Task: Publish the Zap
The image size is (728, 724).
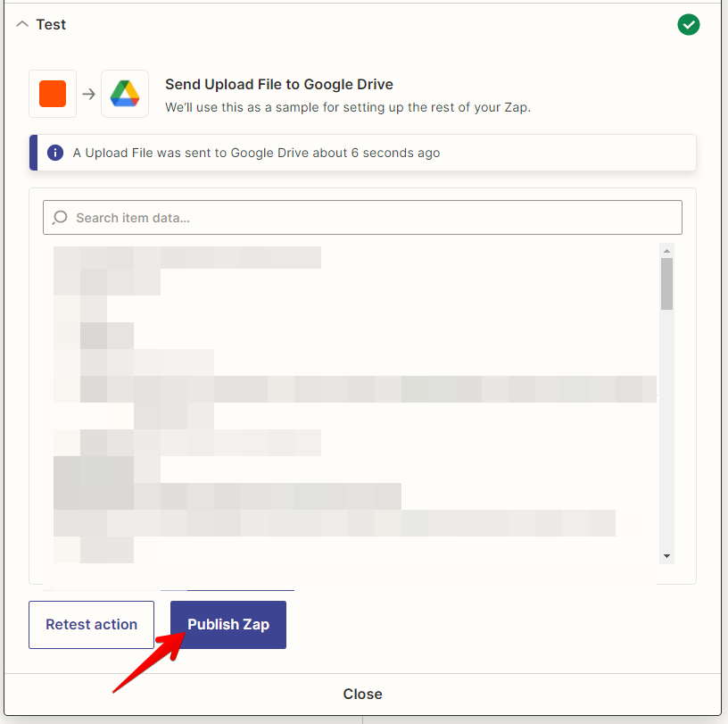Action: click(227, 625)
